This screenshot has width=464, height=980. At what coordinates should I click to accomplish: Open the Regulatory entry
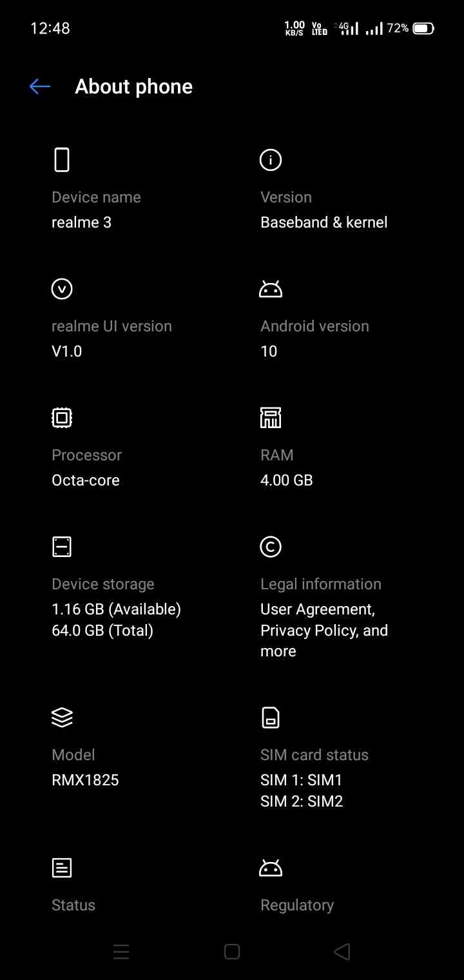click(x=297, y=905)
